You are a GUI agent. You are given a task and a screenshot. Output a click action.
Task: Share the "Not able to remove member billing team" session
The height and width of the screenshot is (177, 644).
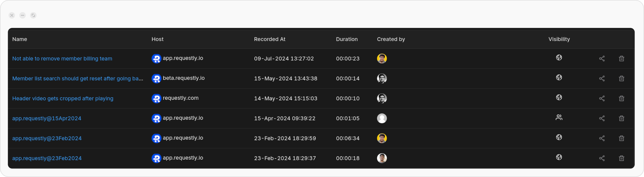click(602, 58)
